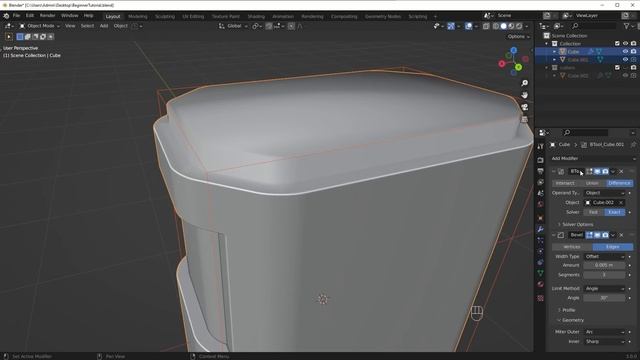
Task: Open the Render properties tab icon
Action: (540, 160)
